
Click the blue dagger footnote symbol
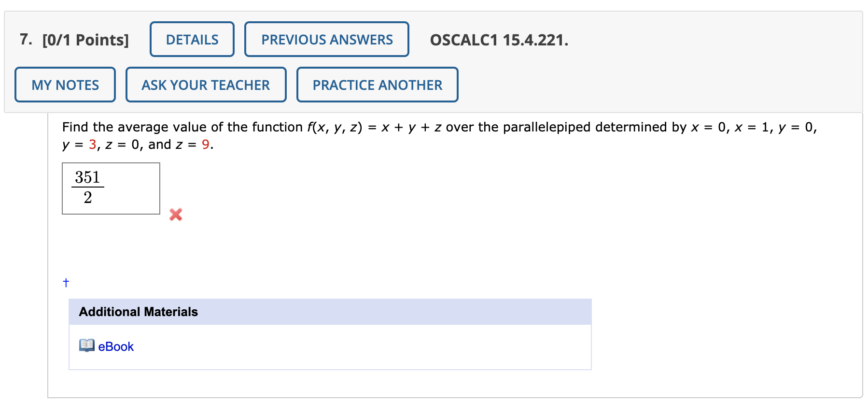(x=66, y=282)
